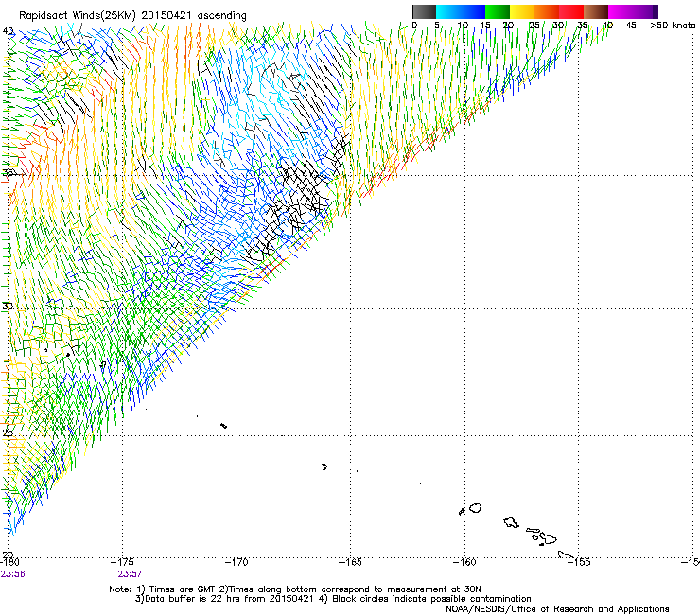Click the Oahu island outline
This screenshot has width=700, height=615.
pyautogui.click(x=511, y=522)
